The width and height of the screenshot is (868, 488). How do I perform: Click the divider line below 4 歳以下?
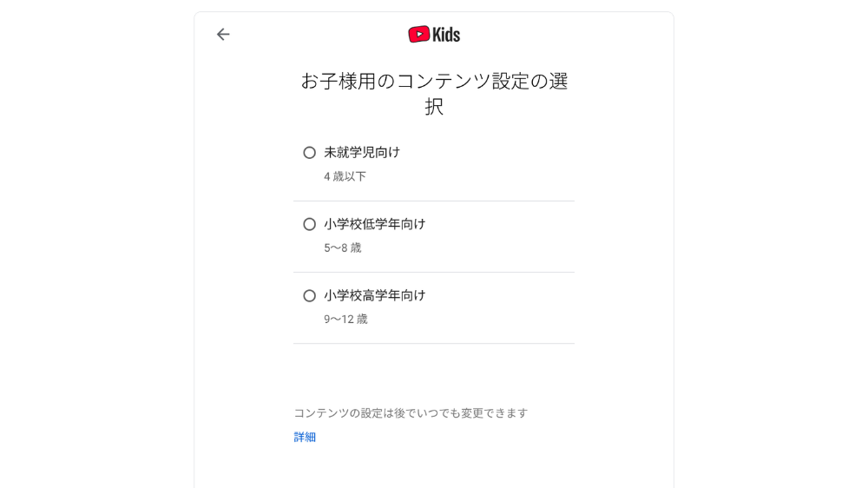tap(434, 201)
